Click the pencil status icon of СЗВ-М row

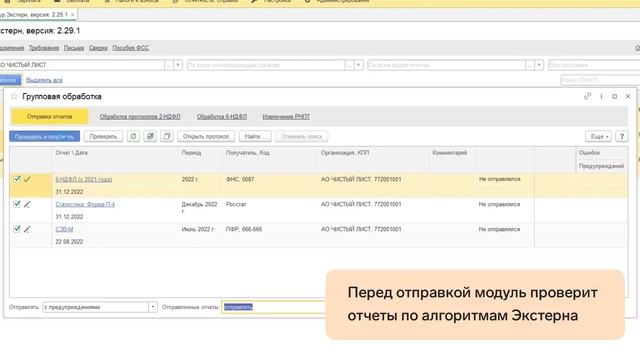click(27, 229)
